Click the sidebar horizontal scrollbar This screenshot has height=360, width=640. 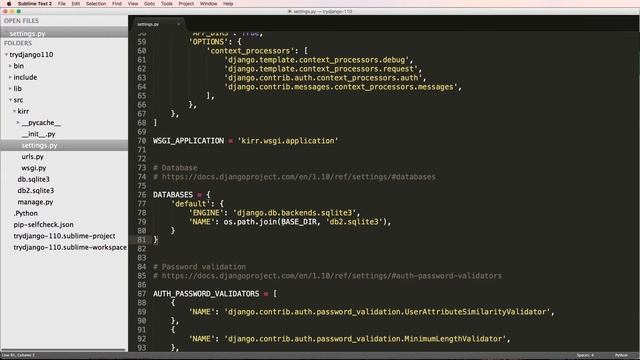click(x=62, y=350)
